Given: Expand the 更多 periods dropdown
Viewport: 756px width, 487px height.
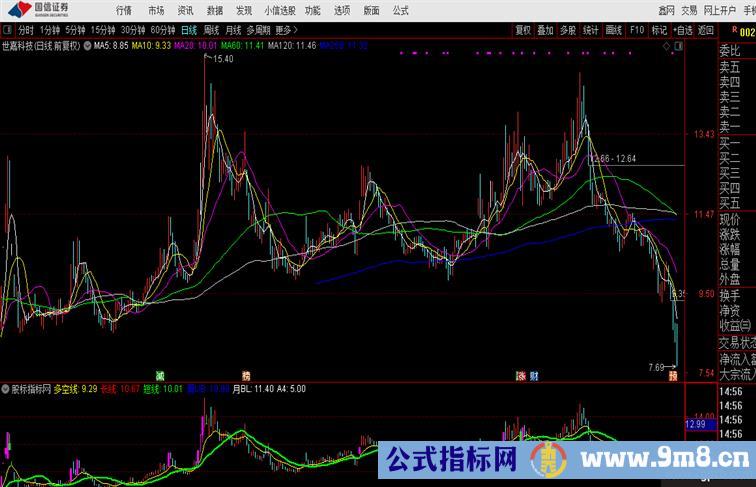Looking at the screenshot, I should point(286,30).
